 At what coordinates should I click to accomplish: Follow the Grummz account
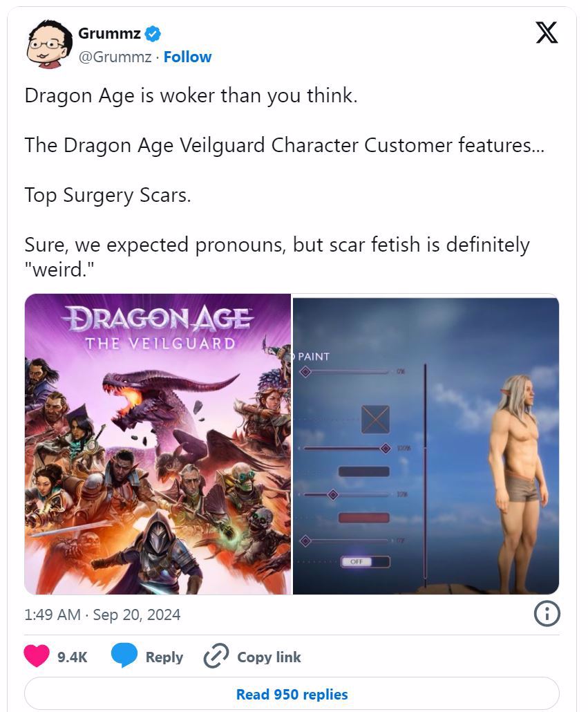click(187, 57)
